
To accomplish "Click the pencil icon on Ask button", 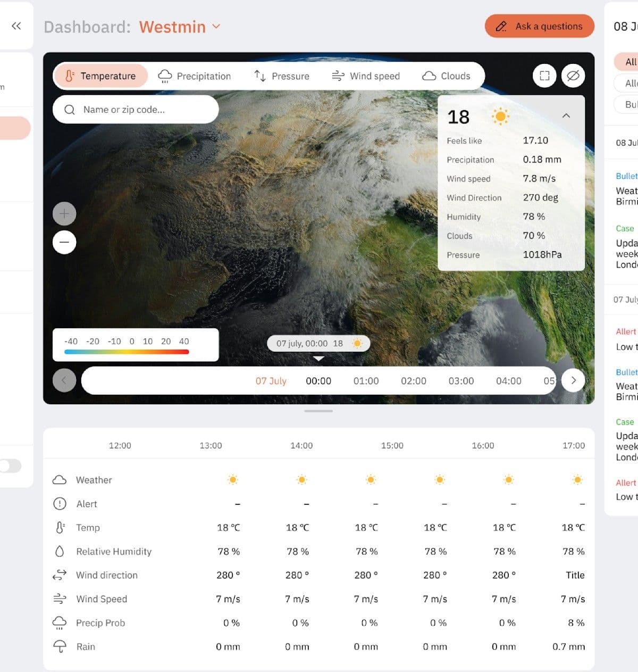I will pyautogui.click(x=501, y=26).
